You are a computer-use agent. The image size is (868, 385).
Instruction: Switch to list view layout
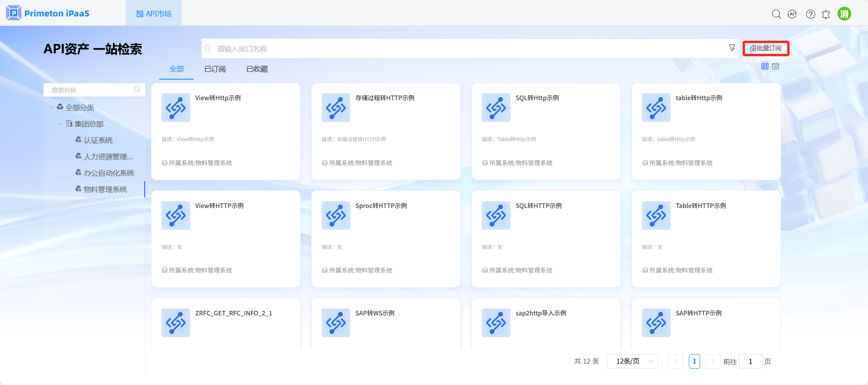(x=776, y=66)
